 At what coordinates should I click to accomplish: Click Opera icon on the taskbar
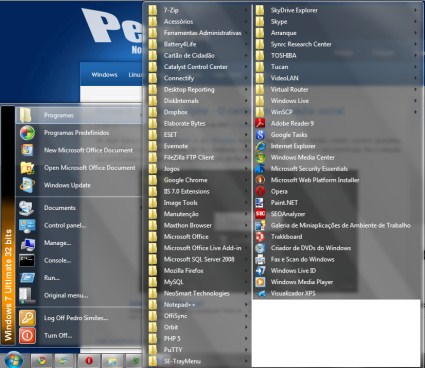pos(88,361)
